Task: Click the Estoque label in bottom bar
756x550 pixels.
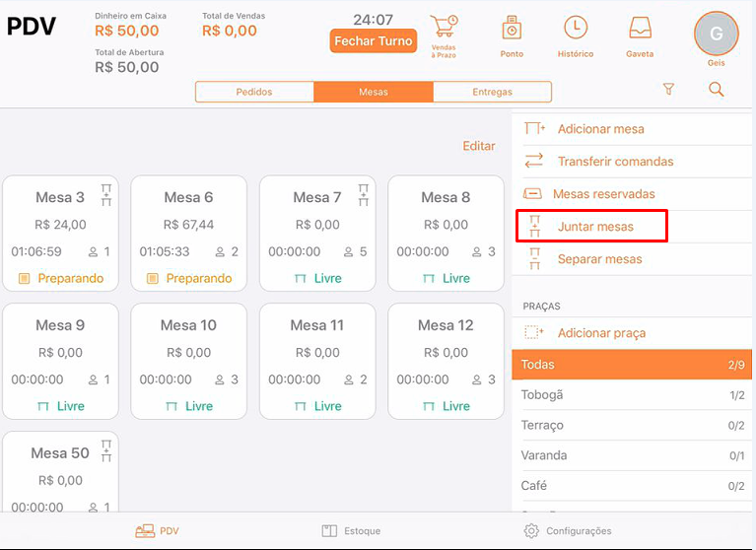Action: coord(362,530)
